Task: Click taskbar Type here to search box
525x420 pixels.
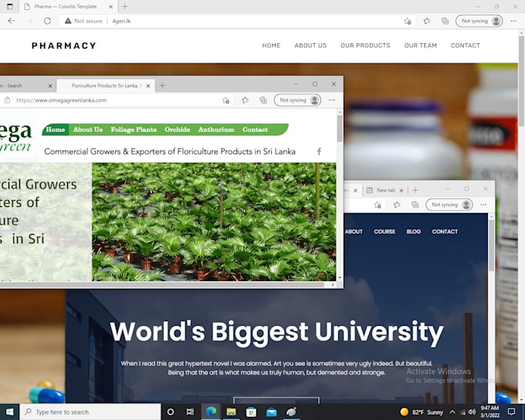Action: (90, 412)
